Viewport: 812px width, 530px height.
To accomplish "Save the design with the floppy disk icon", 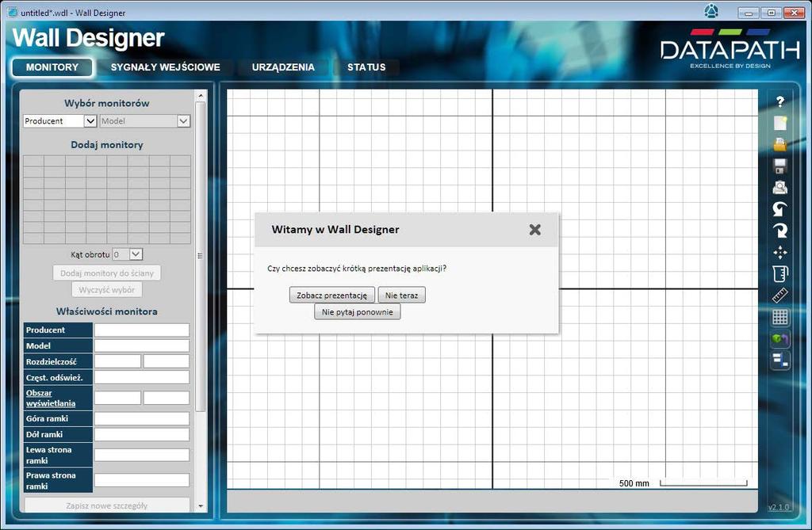I will pyautogui.click(x=780, y=166).
